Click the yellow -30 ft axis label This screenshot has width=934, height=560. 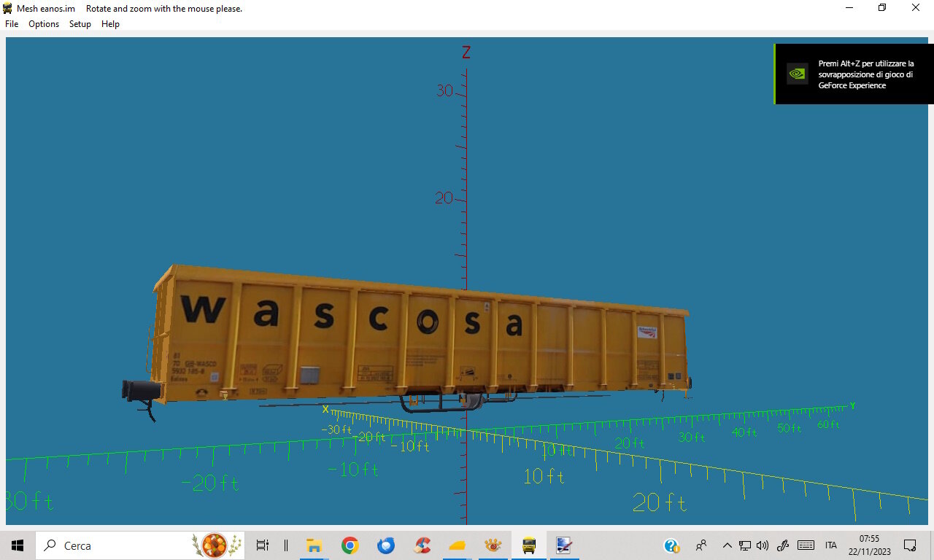click(x=336, y=429)
